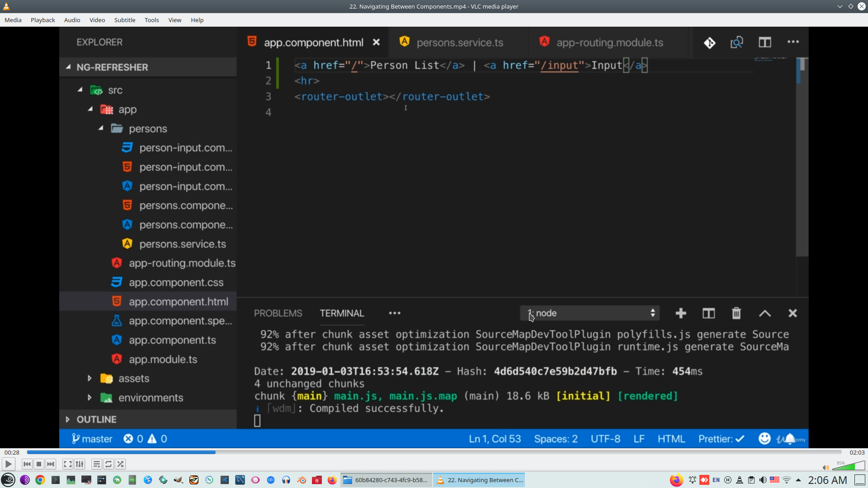Open system tray expand arrow

pyautogui.click(x=798, y=480)
